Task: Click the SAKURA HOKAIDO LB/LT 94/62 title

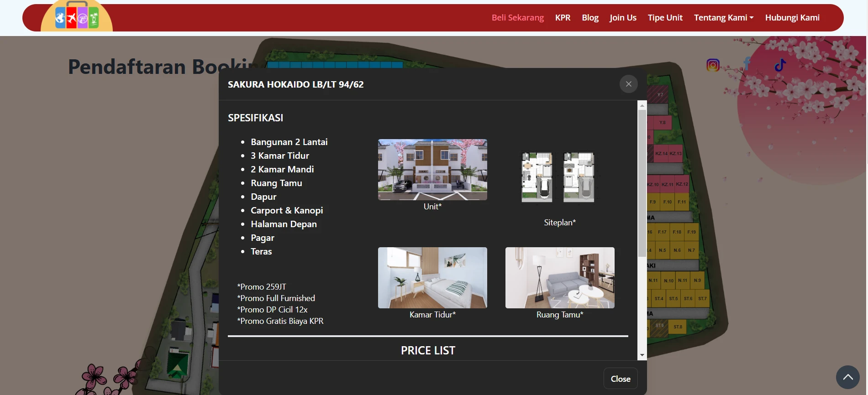Action: click(296, 84)
